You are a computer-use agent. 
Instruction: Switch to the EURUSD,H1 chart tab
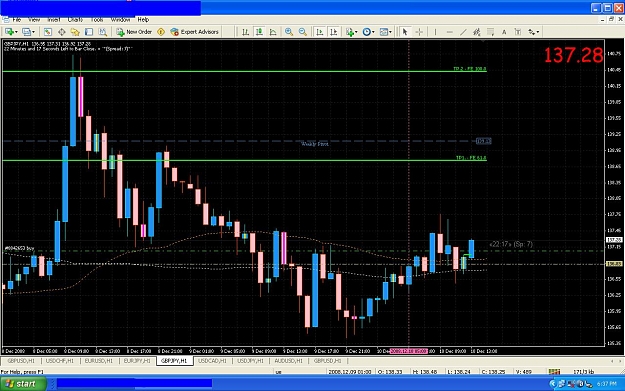coord(98,361)
